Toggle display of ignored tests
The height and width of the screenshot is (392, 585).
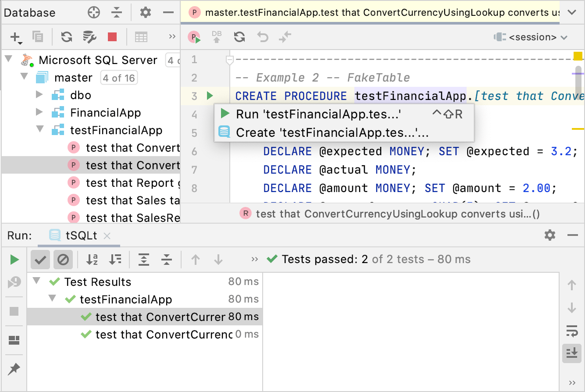point(63,260)
